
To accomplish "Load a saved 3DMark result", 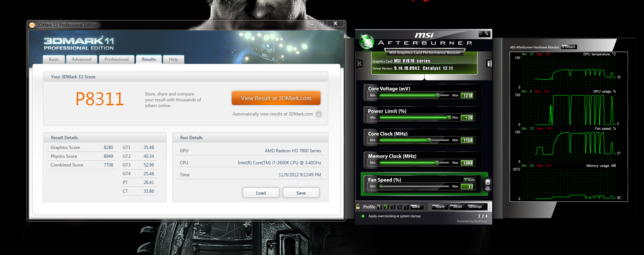I will (x=261, y=193).
